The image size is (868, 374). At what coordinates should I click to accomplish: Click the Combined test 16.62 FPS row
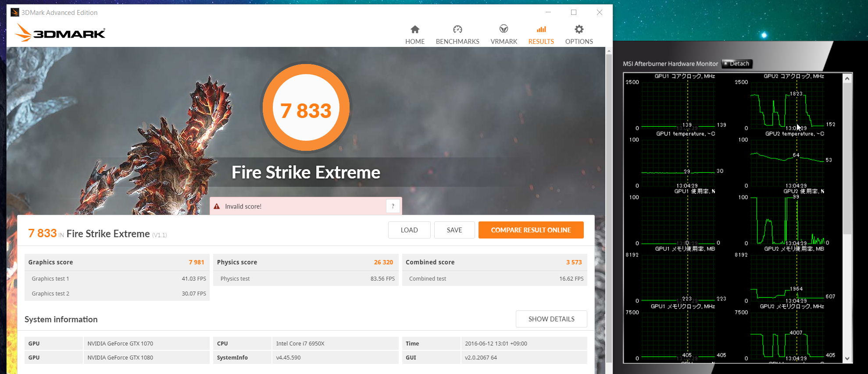tap(495, 278)
